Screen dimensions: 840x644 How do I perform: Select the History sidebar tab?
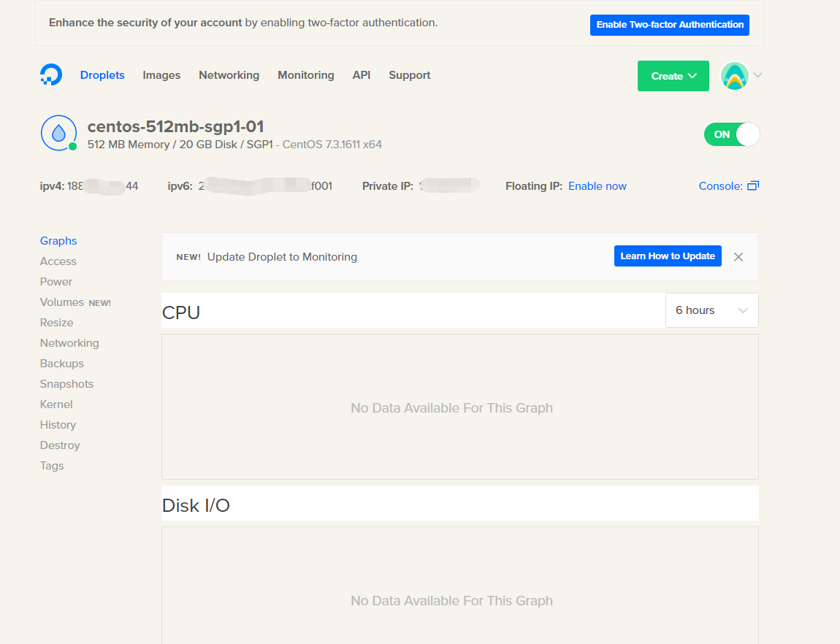coord(58,424)
